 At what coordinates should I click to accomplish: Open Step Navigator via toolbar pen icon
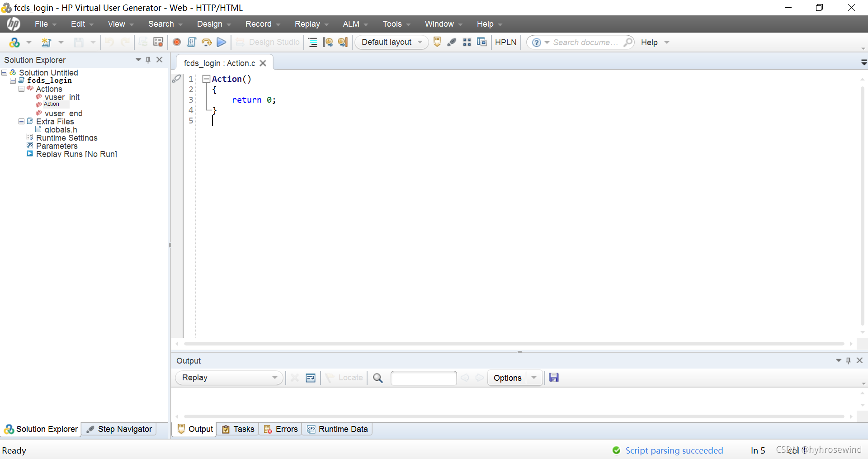coord(452,42)
